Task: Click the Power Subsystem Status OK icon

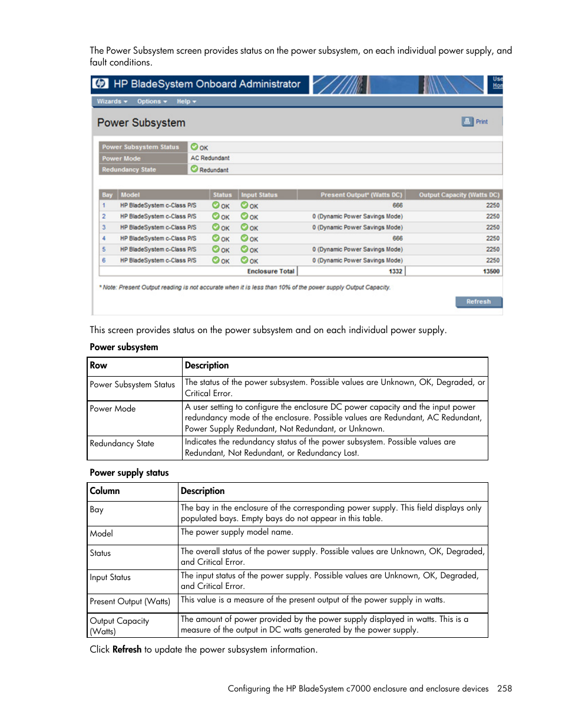Action: coord(194,147)
